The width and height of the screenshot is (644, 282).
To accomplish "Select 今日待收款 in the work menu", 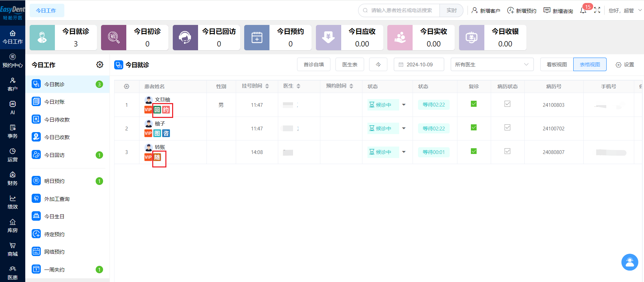I will [67, 120].
